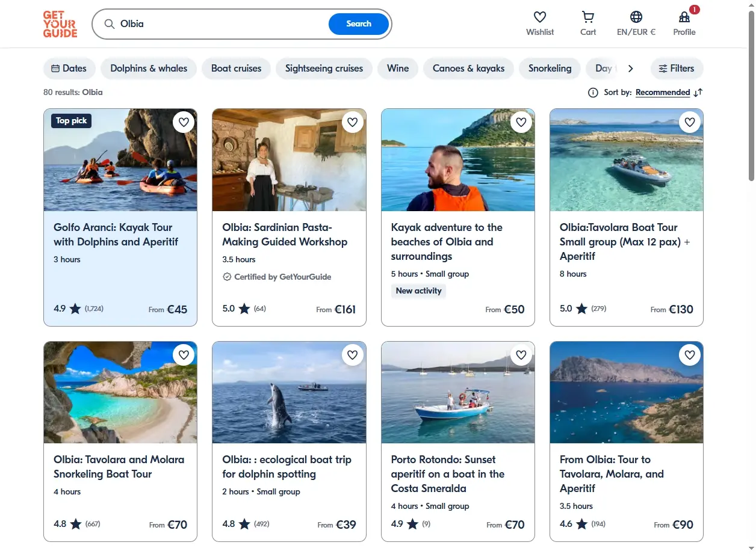The height and width of the screenshot is (554, 756).
Task: Click the star rating on Tour to Tavolara, Molara
Action: [581, 524]
